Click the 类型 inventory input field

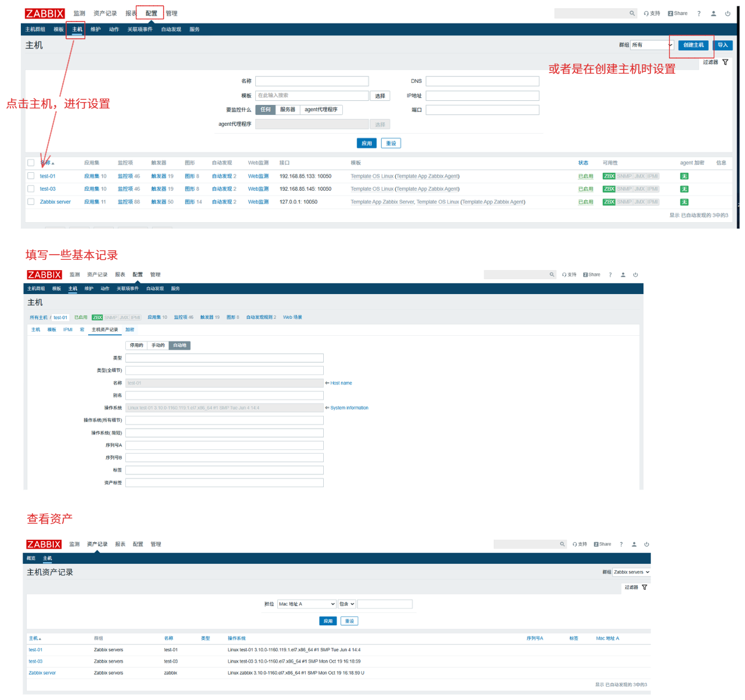[225, 358]
